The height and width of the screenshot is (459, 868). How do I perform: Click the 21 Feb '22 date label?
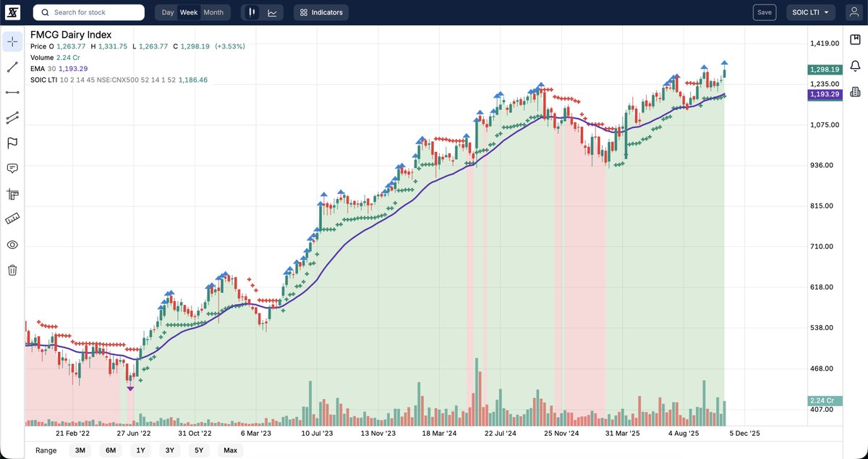coord(73,434)
